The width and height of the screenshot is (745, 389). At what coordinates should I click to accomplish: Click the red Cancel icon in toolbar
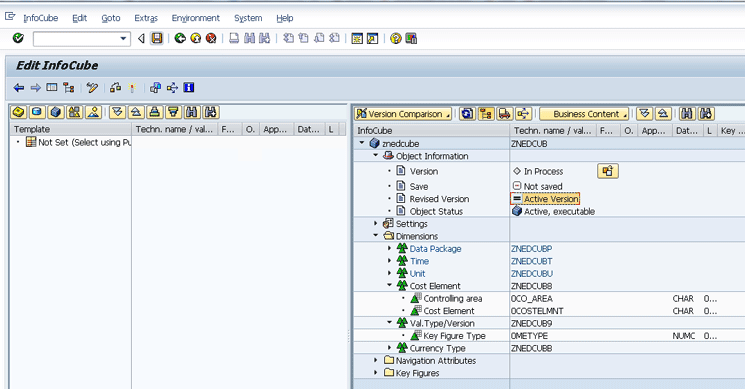[x=211, y=38]
